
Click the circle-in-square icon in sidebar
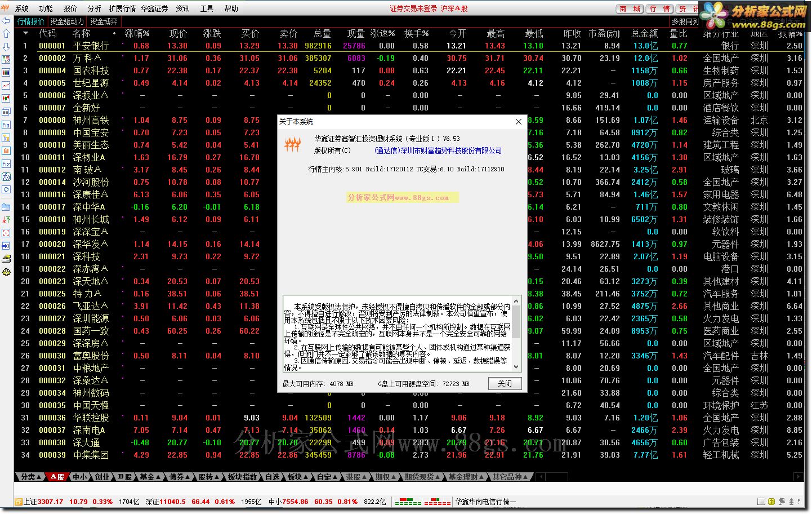[x=6, y=189]
